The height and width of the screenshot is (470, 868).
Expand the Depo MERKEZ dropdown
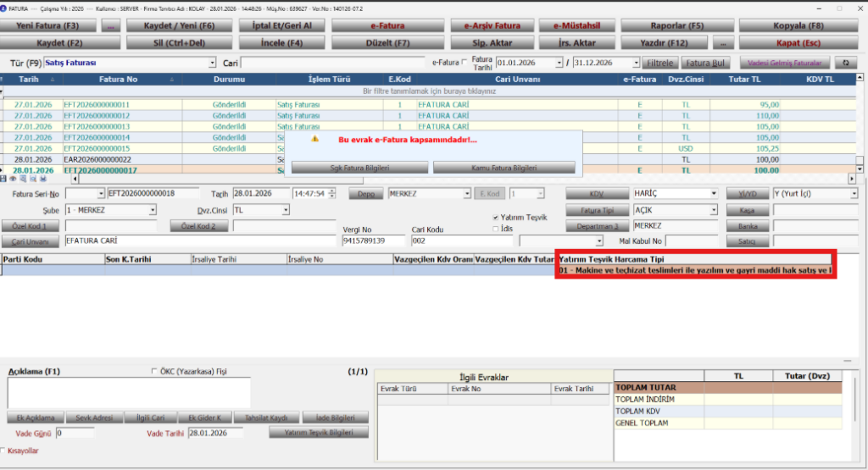(x=467, y=194)
